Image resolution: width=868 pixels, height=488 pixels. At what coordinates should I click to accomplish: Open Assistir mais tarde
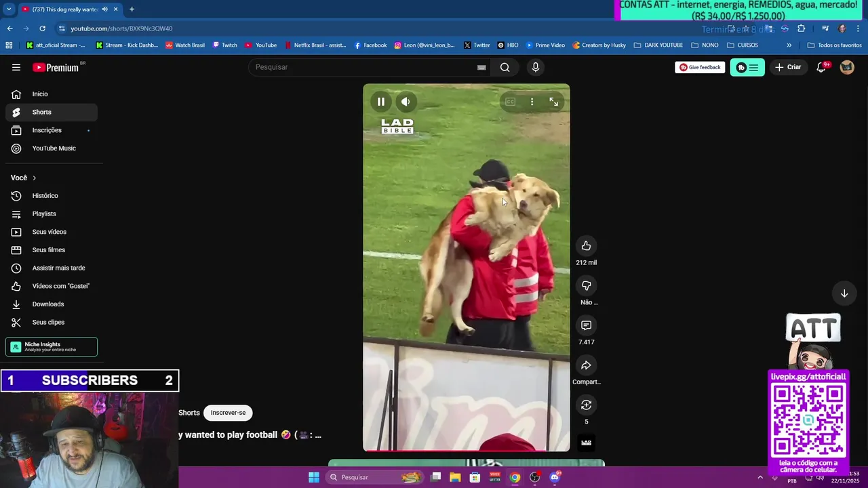(52, 268)
